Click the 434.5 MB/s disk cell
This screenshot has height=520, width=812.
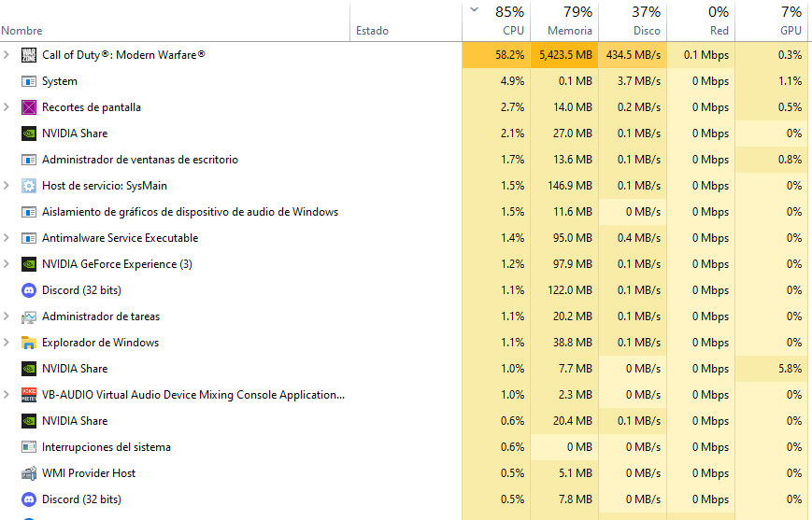[633, 55]
